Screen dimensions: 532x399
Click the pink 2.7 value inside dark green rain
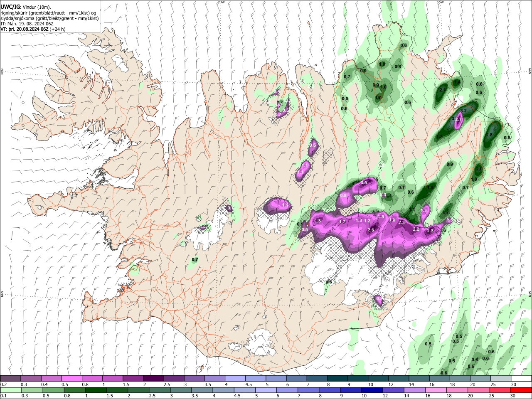(458, 119)
